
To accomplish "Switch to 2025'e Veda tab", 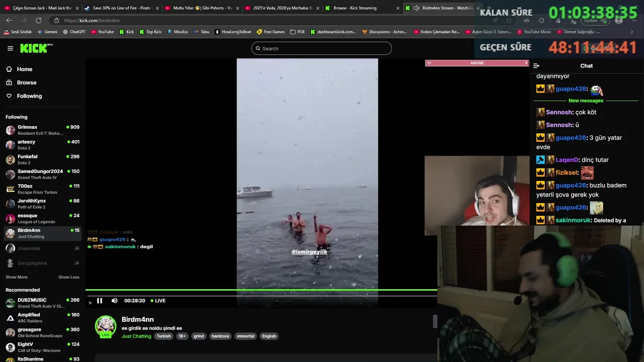I will (x=282, y=8).
